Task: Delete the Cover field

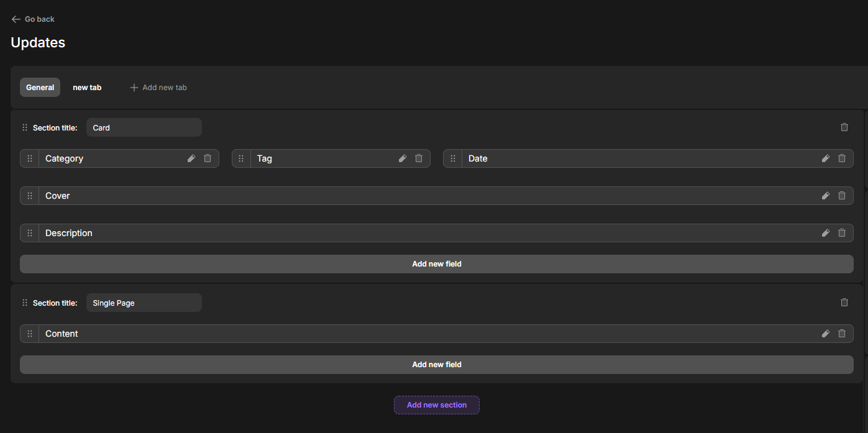Action: pos(842,196)
